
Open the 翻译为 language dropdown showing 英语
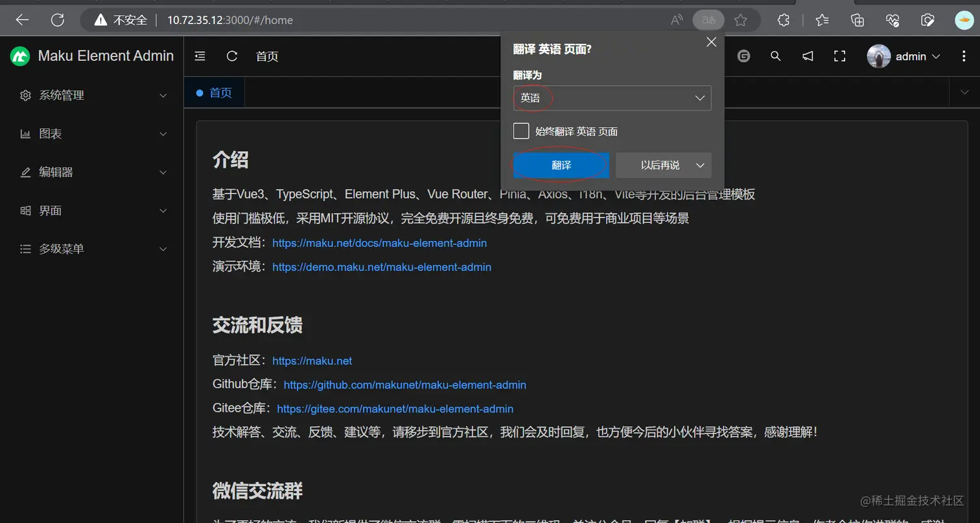pyautogui.click(x=612, y=98)
